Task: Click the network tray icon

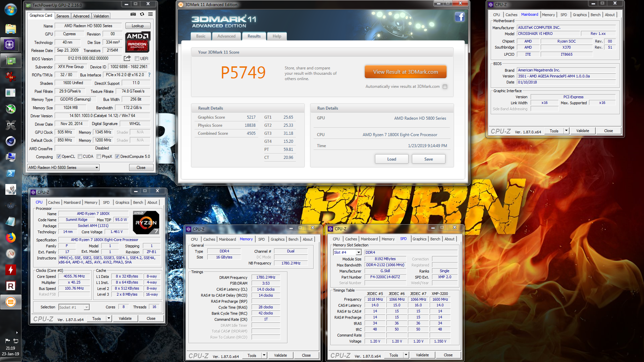Action: tap(15, 341)
